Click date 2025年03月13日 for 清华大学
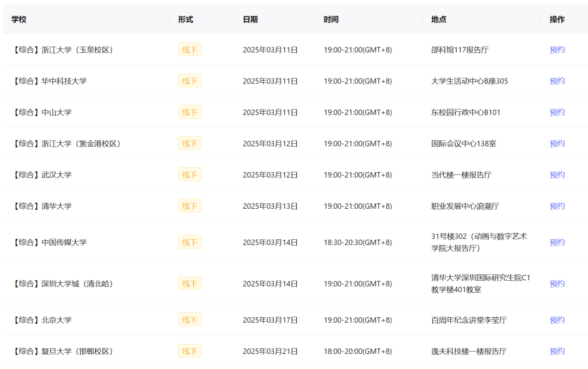Screen dimensions: 588x369 click(270, 205)
